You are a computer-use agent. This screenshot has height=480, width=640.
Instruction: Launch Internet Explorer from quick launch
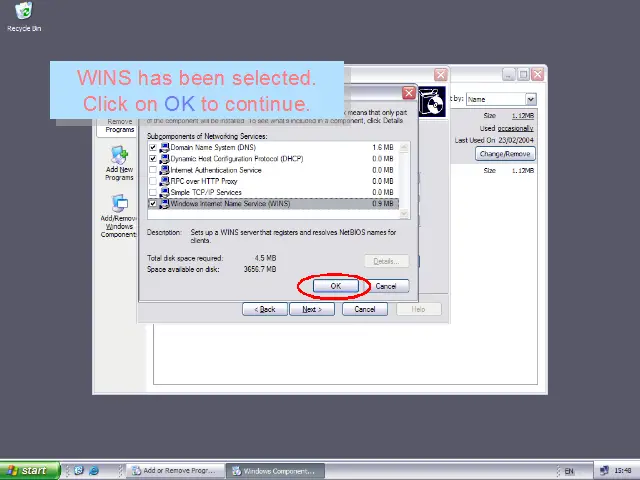click(x=93, y=471)
